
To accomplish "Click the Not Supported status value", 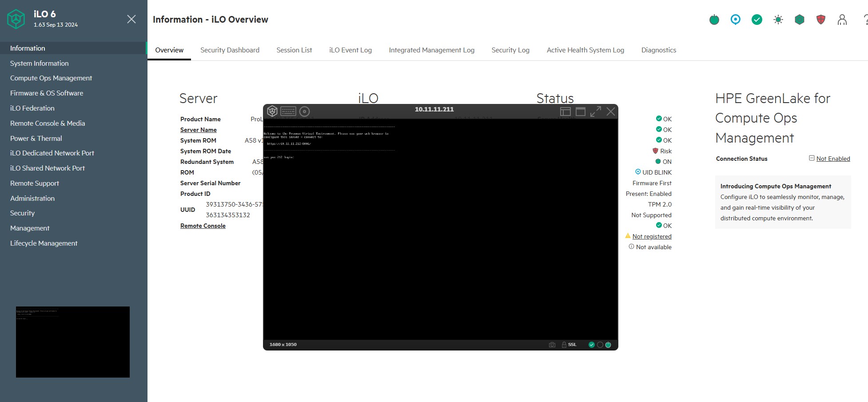I will click(651, 215).
